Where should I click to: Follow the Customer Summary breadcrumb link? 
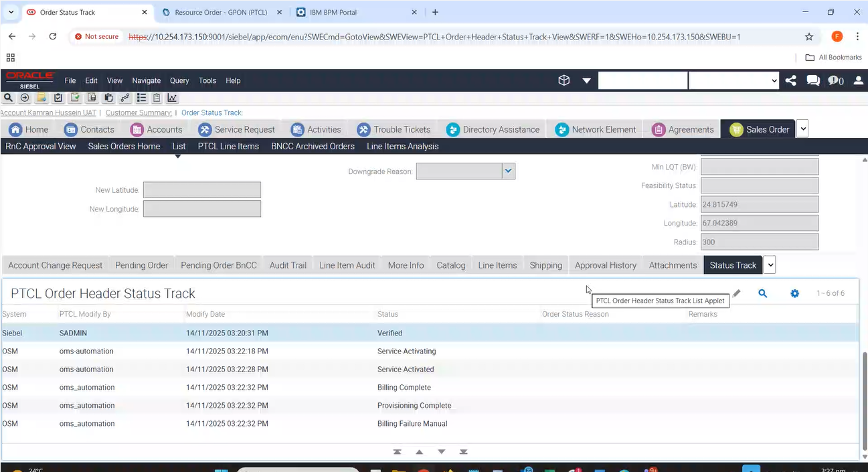click(139, 112)
